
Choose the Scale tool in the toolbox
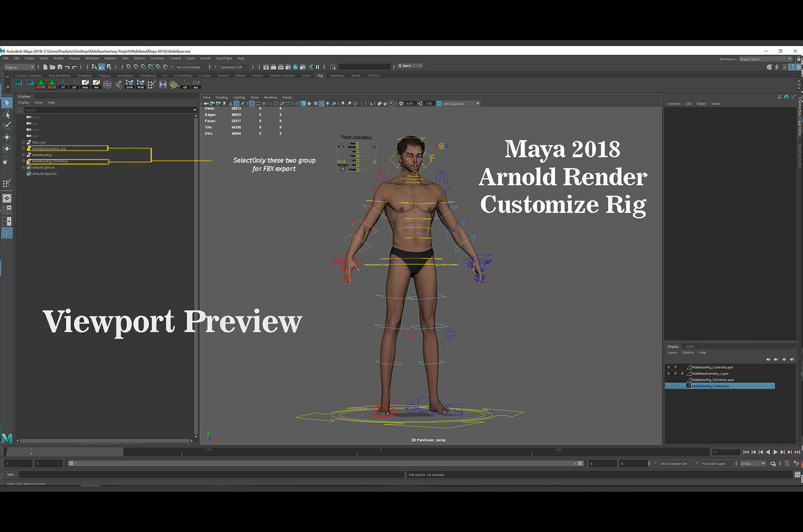(7, 160)
